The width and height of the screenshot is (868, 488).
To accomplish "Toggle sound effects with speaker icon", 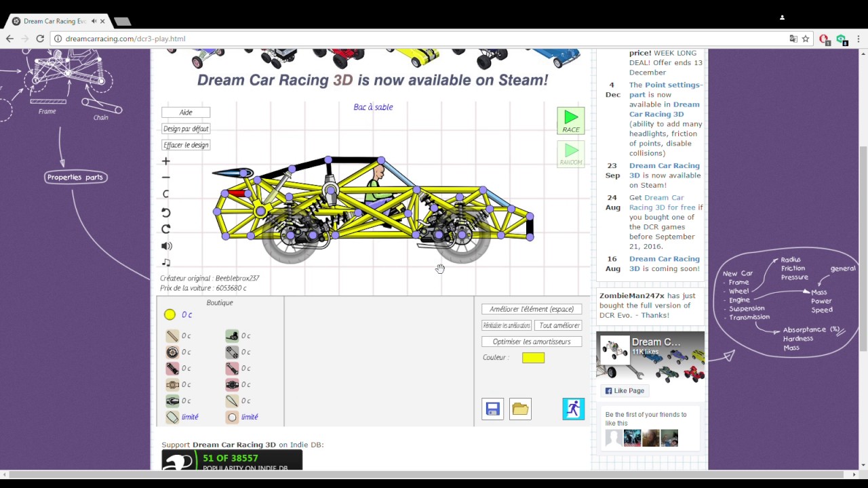I will click(167, 246).
